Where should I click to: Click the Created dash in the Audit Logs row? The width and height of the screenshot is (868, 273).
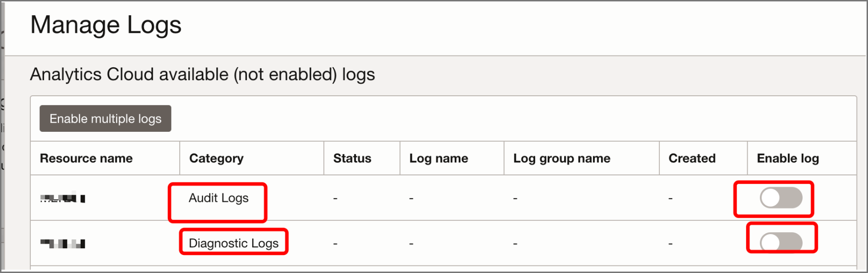pos(670,199)
